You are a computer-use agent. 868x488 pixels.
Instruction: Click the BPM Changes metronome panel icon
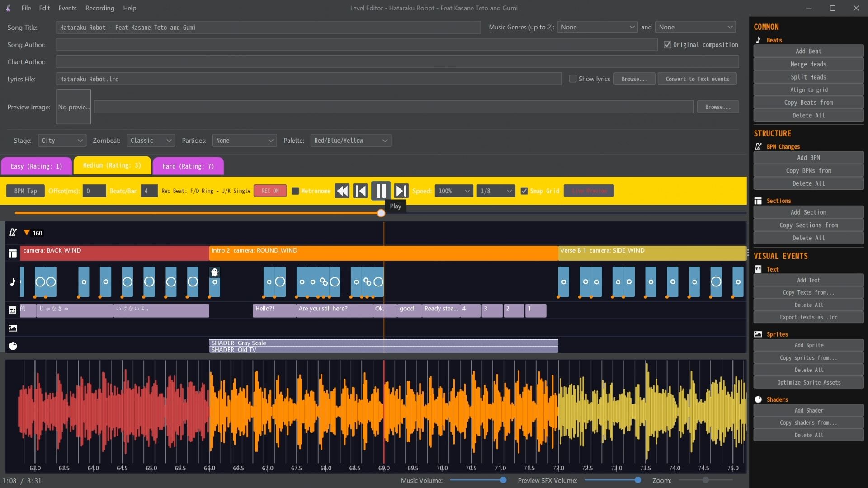758,147
